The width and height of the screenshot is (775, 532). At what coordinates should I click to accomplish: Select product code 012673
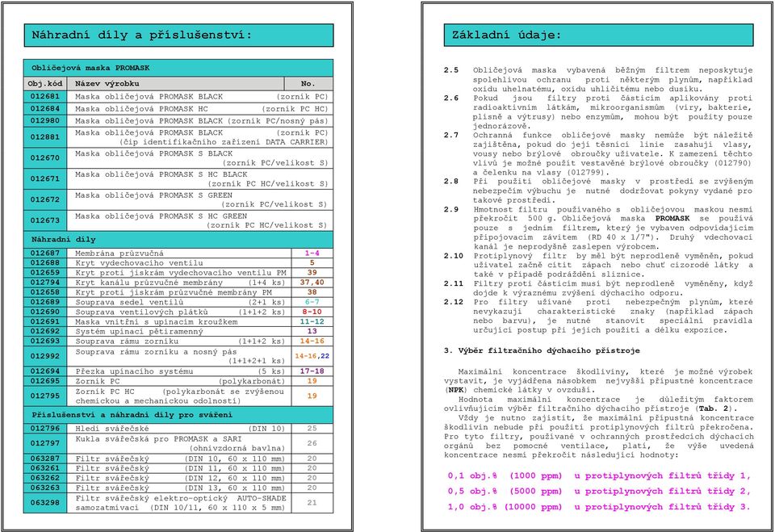click(45, 220)
